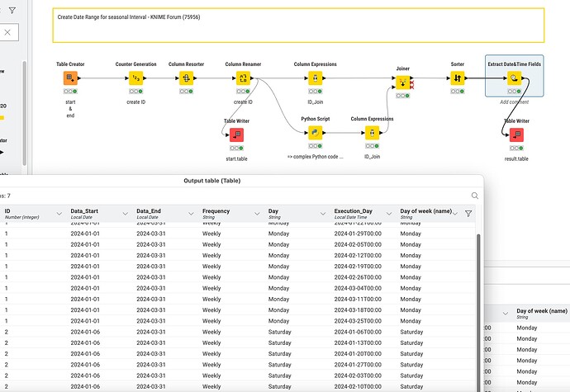Open the Data_Start column header dropdown
The height and width of the screenshot is (392, 570).
[125, 214]
